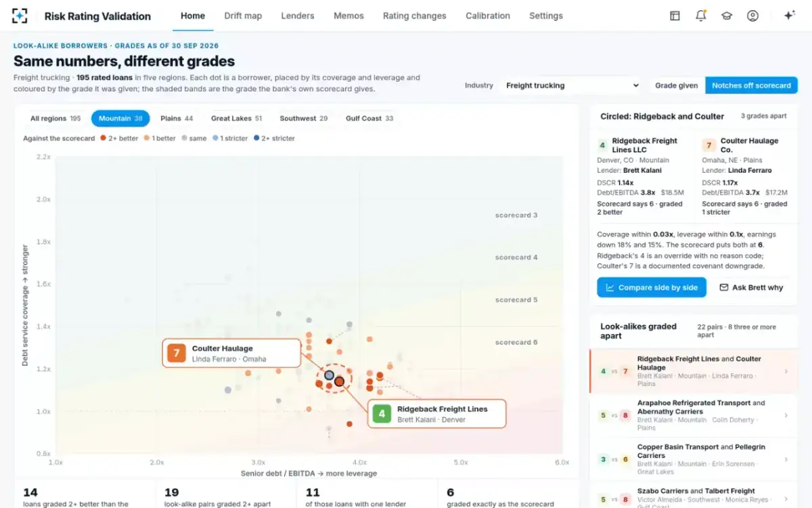Image resolution: width=812 pixels, height=508 pixels.
Task: Click the 1 stricter legend swatch
Action: point(215,138)
